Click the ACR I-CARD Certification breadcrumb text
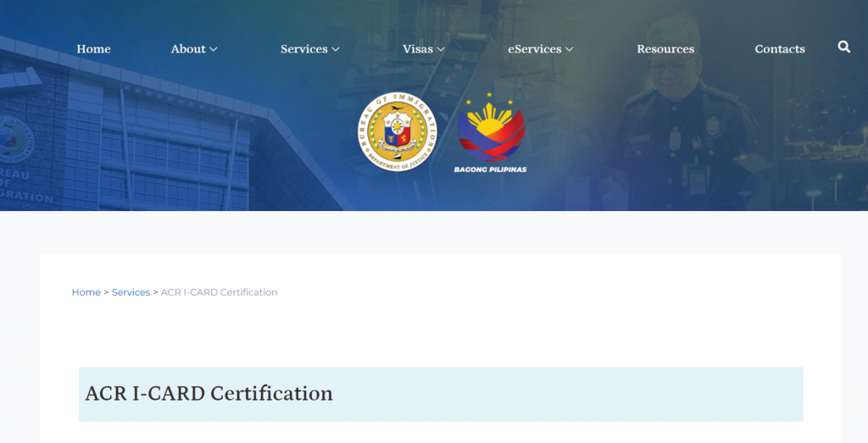Image resolution: width=868 pixels, height=443 pixels. 219,292
